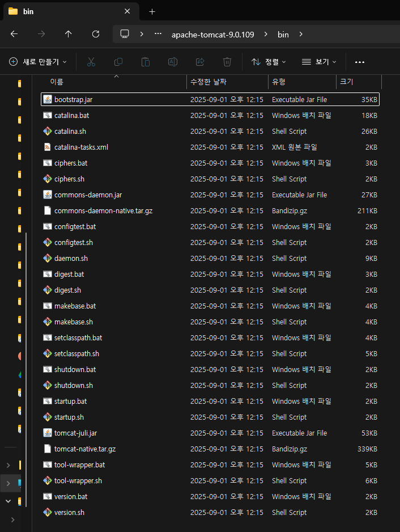Select the file shutdown.bat

pos(210,369)
